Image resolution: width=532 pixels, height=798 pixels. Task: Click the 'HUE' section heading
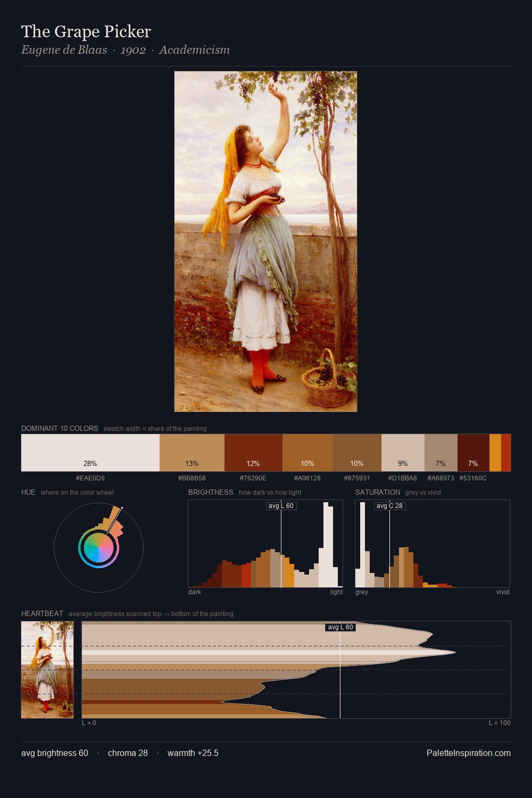[x=28, y=492]
